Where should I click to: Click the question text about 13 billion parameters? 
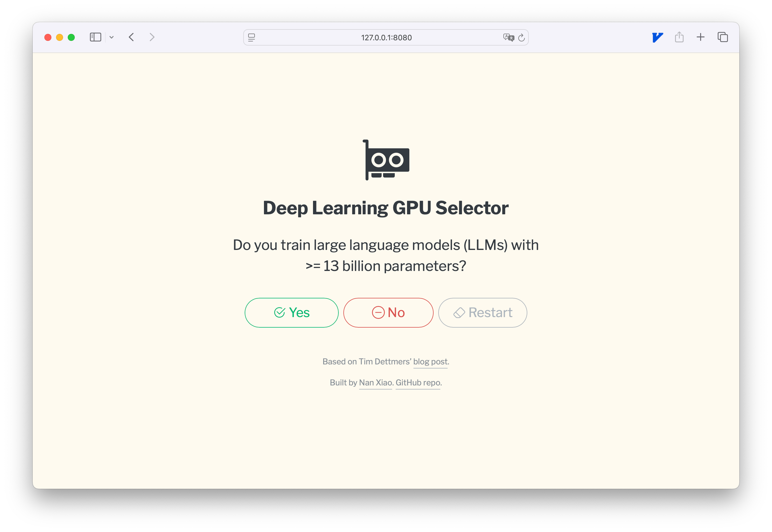tap(386, 255)
